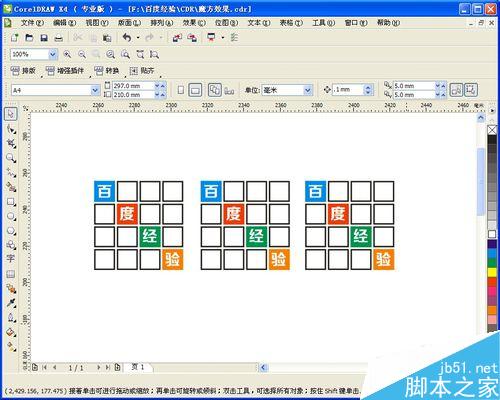Click the page width 297.0 mm field

click(x=133, y=86)
